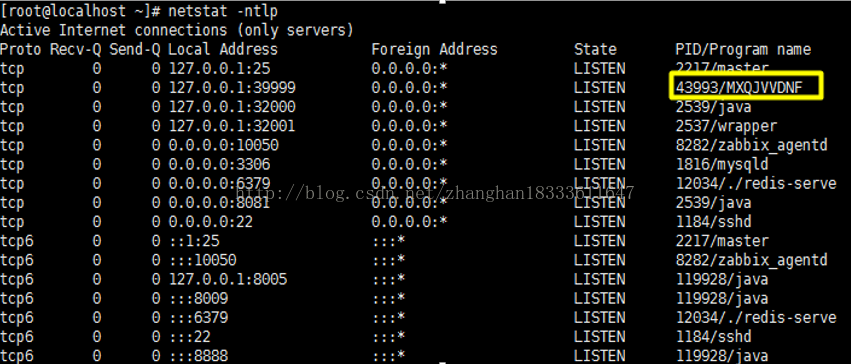Click '12034/./redis-serve' on the :::6379 row
This screenshot has width=851, height=364.
[x=756, y=317]
